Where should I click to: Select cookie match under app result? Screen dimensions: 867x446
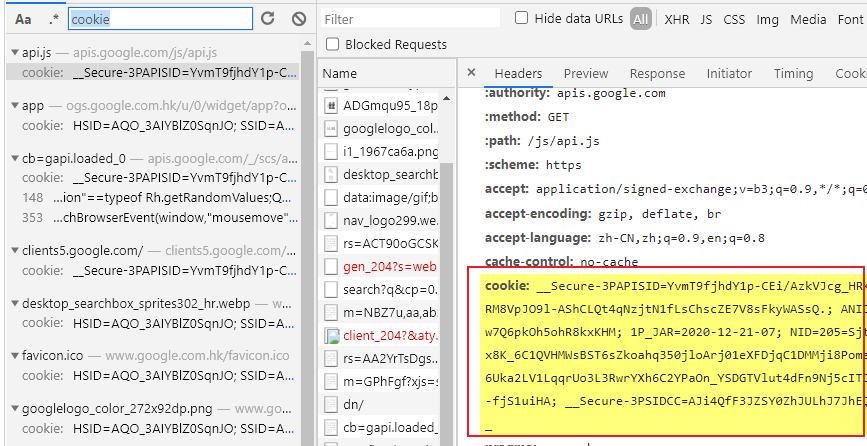[x=153, y=125]
